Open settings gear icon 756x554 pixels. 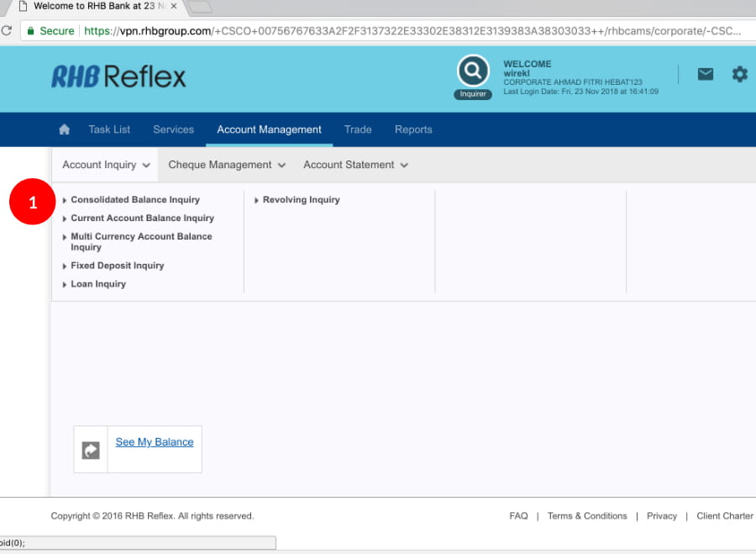click(739, 74)
